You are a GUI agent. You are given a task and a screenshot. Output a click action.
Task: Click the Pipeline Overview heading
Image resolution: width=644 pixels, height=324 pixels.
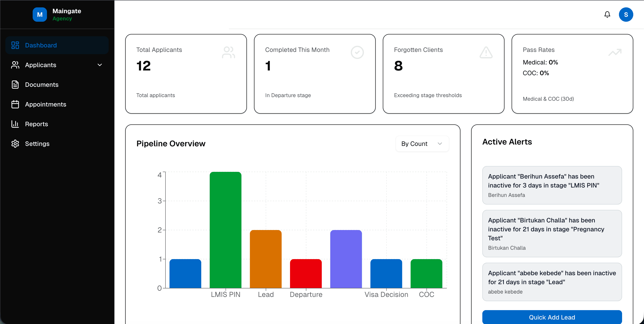click(x=171, y=144)
